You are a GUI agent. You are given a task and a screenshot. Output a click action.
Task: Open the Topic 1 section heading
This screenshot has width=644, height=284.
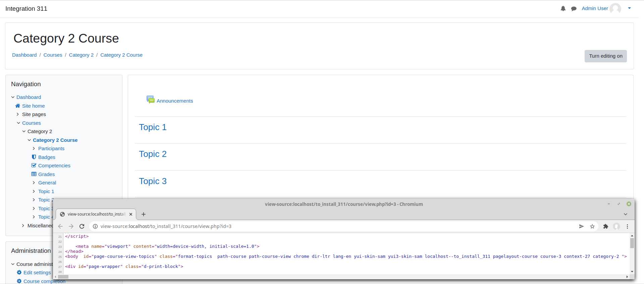click(153, 127)
